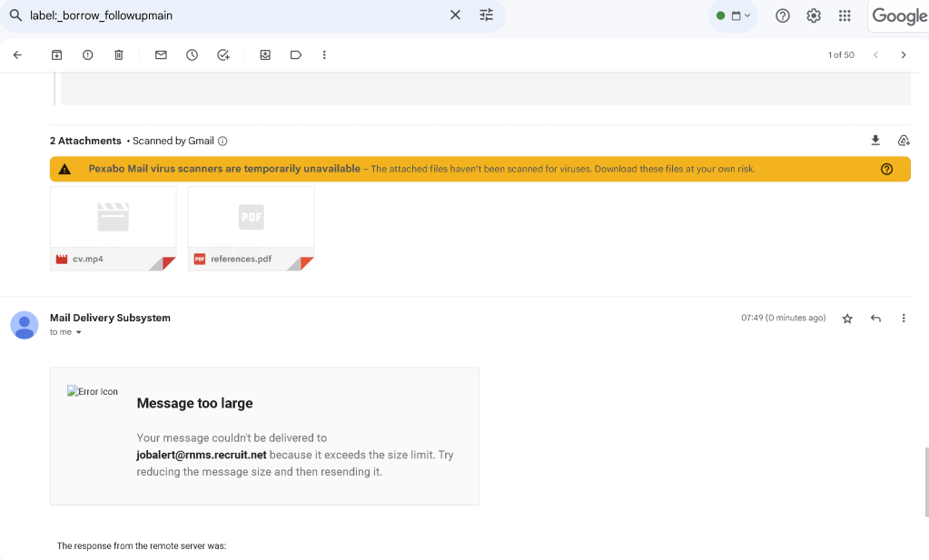
Task: Click the Mail Delivery Subsystem sender avatar
Action: (x=25, y=325)
